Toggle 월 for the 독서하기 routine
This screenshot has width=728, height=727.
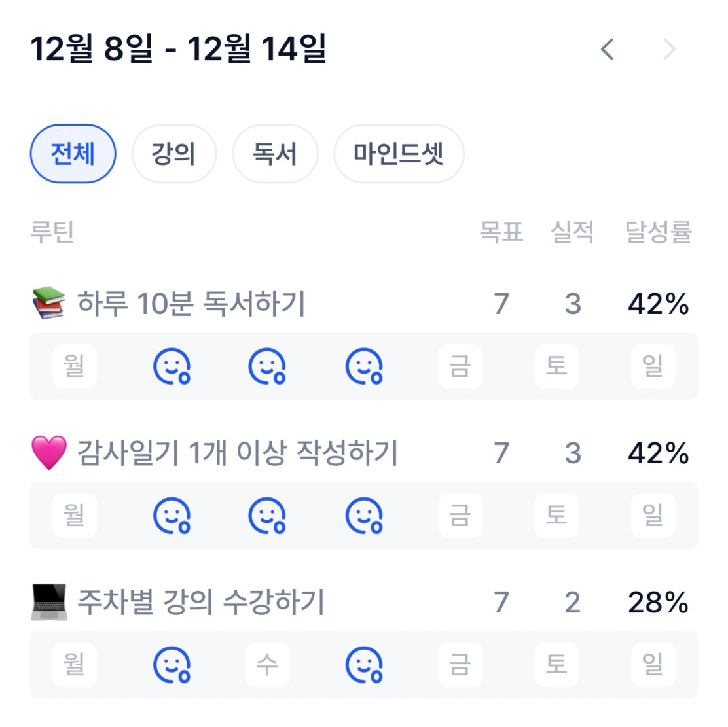point(75,366)
